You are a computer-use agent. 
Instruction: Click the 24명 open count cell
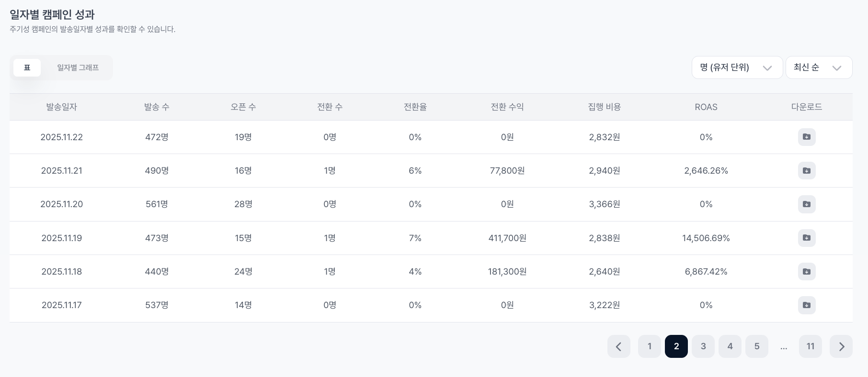click(x=243, y=272)
